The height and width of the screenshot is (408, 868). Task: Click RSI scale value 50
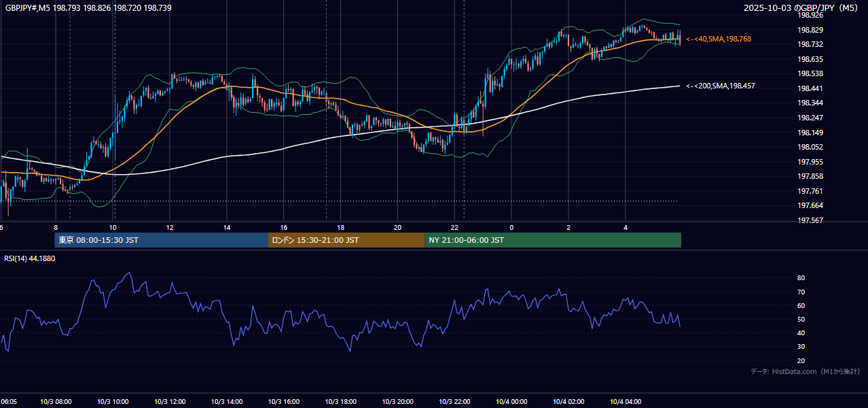click(801, 319)
